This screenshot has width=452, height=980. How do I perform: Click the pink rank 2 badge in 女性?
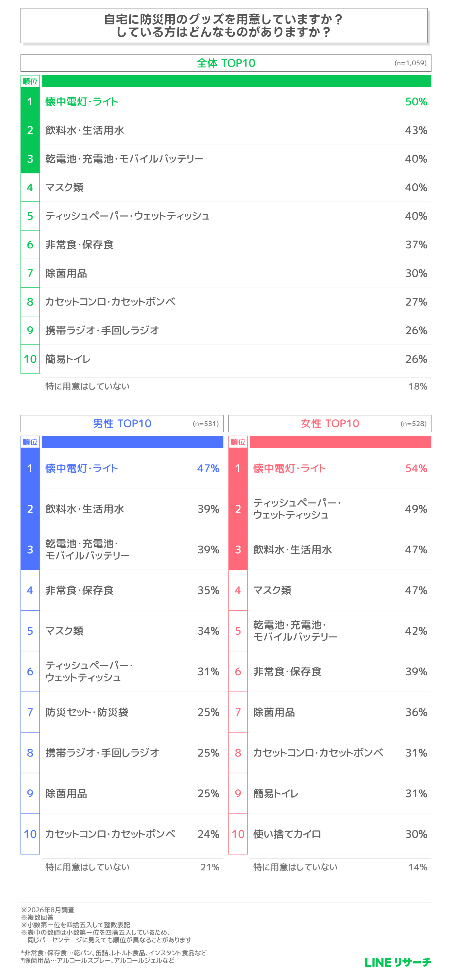pyautogui.click(x=238, y=509)
